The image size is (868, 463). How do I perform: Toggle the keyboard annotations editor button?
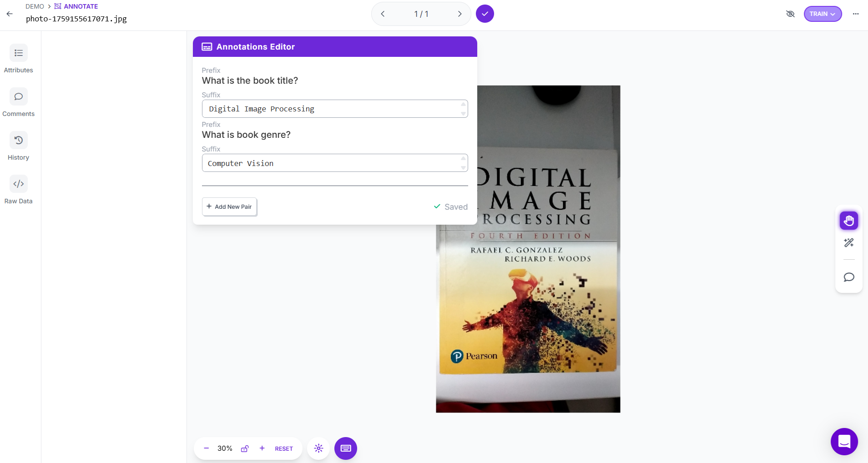[x=346, y=448]
